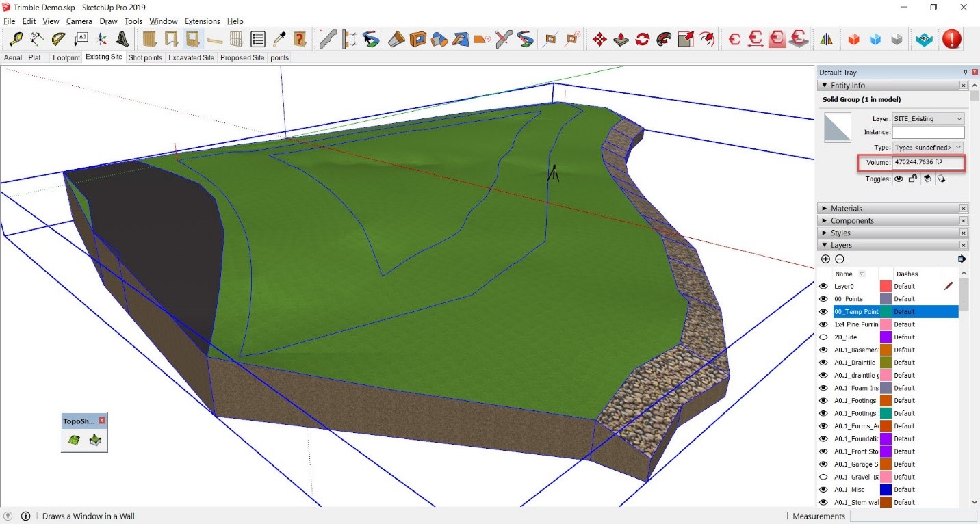The width and height of the screenshot is (980, 524).
Task: Toggle visibility of the 2D_Site layer
Action: point(823,337)
